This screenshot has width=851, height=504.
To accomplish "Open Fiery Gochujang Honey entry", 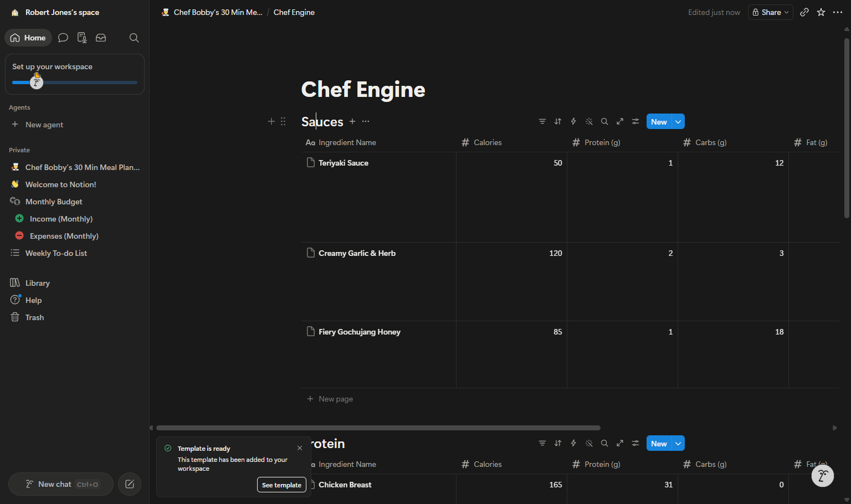I will (360, 332).
